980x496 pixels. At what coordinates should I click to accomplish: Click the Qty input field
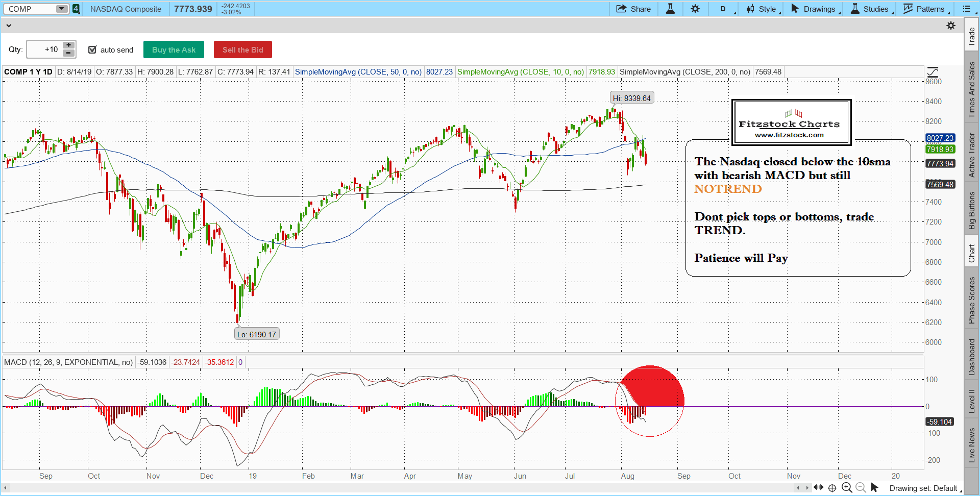tap(44, 49)
